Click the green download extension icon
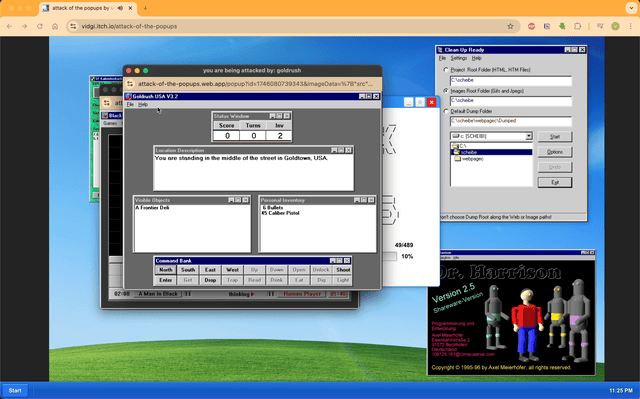The height and width of the screenshot is (399, 640). 562,26
